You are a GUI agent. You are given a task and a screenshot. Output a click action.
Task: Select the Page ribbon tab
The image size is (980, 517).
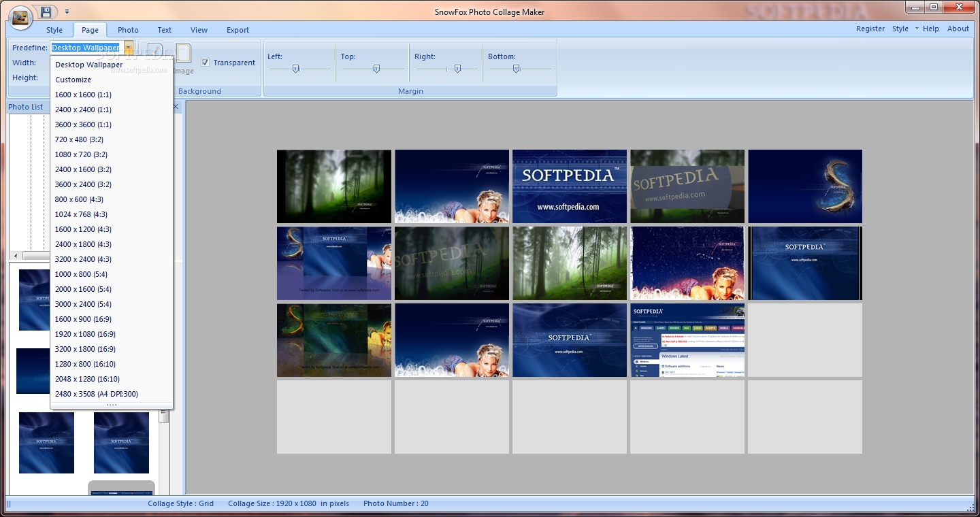pos(90,30)
